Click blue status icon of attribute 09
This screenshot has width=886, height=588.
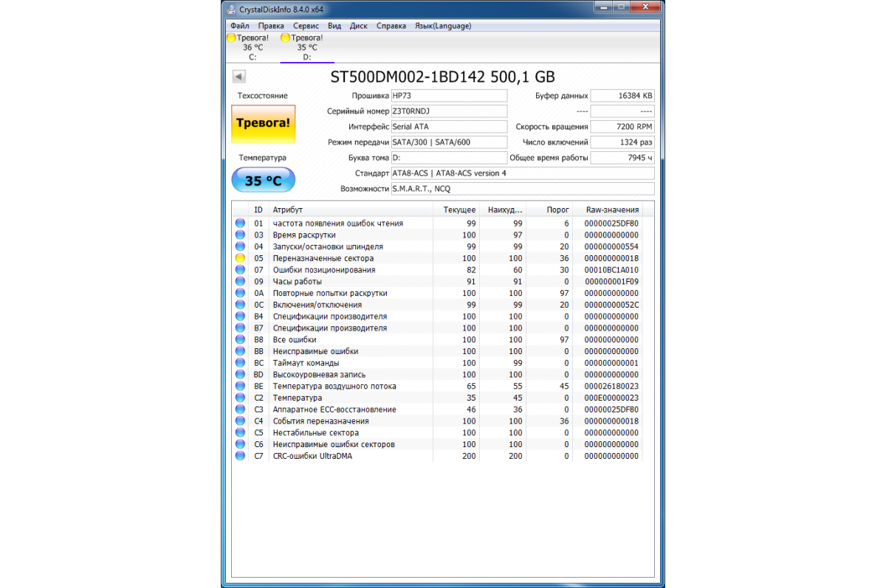click(240, 282)
